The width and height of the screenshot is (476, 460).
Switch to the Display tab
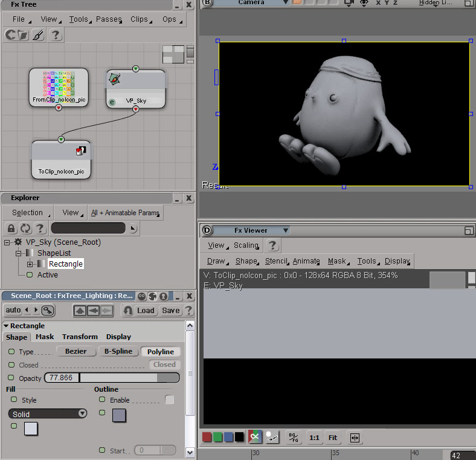point(118,337)
